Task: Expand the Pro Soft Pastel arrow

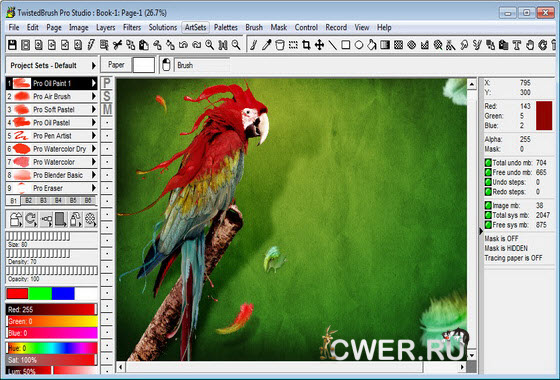Action: click(x=94, y=109)
